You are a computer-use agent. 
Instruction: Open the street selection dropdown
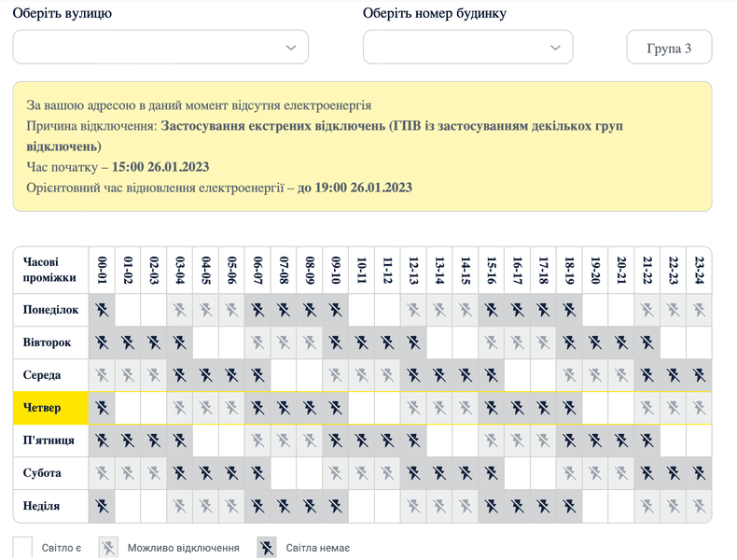click(x=160, y=48)
